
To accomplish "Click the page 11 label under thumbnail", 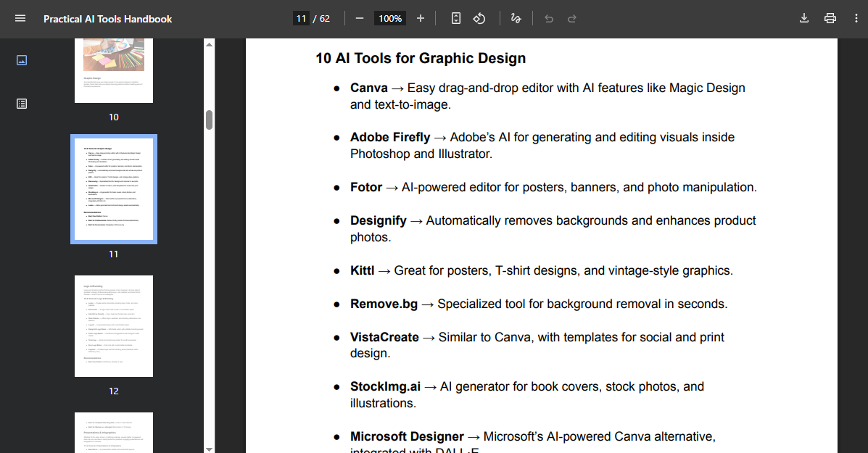I will click(x=113, y=254).
